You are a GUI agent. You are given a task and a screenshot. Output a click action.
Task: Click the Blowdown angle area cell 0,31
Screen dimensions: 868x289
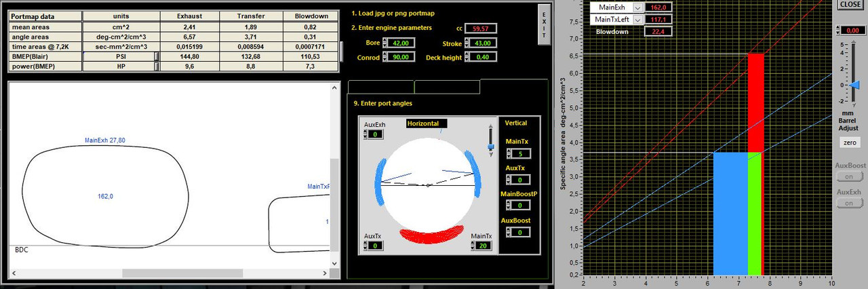[x=311, y=35]
